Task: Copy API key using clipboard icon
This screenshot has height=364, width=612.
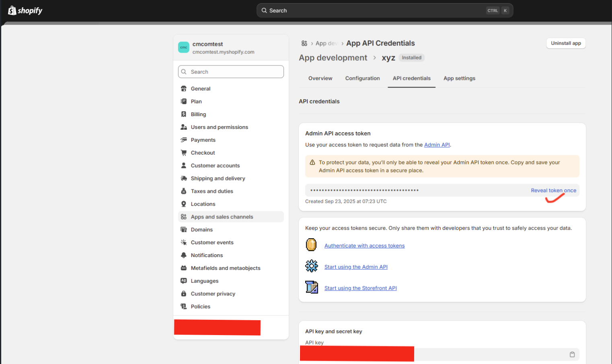Action: 572,354
